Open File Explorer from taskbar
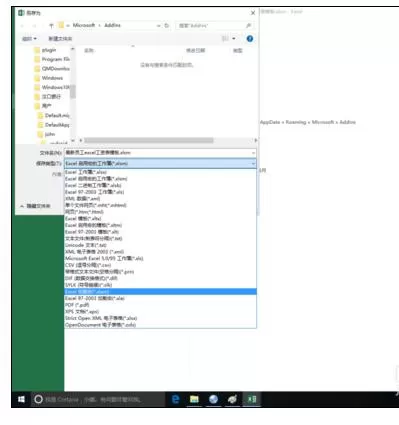 coord(194,399)
